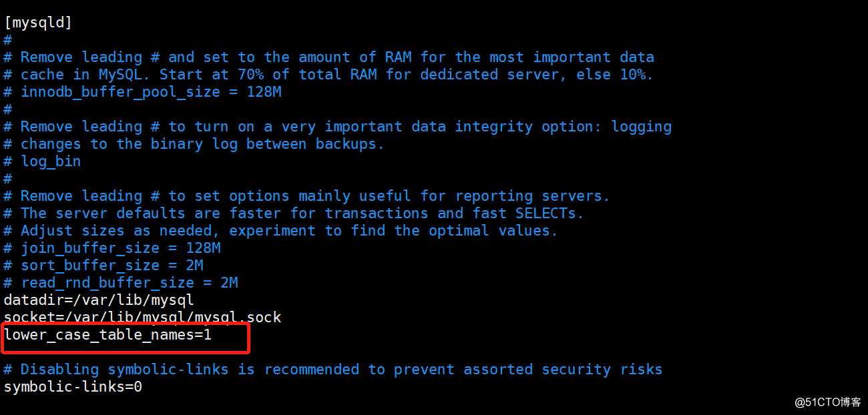Screen dimensions: 868x415
Task: Click the socket=/var/lib/mysql/mysql.sock line
Action: pos(142,318)
